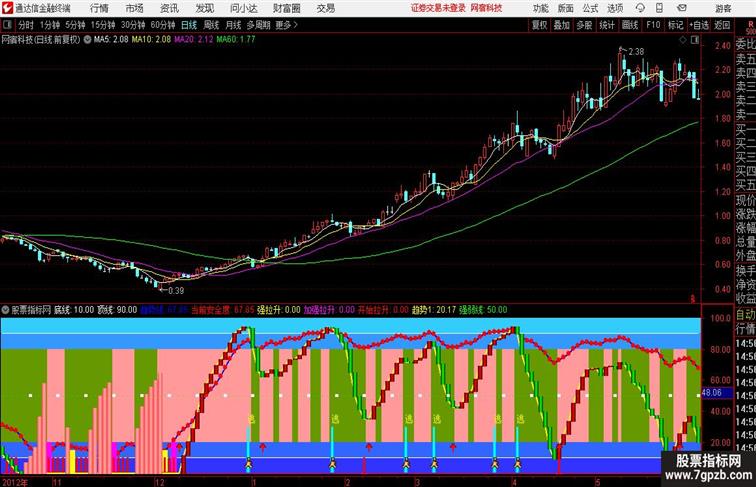Click the 证券交易未登录 login link
The width and height of the screenshot is (756, 487).
438,8
